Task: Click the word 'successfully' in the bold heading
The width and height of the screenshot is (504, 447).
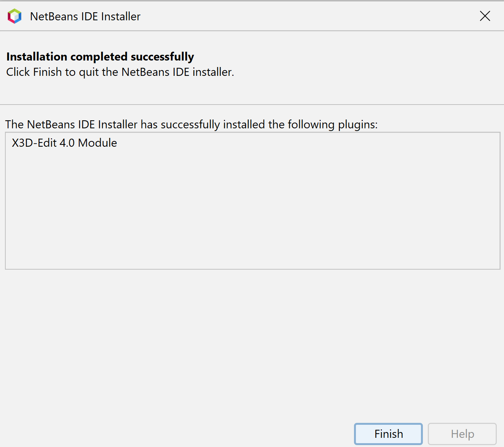Action: [x=162, y=57]
